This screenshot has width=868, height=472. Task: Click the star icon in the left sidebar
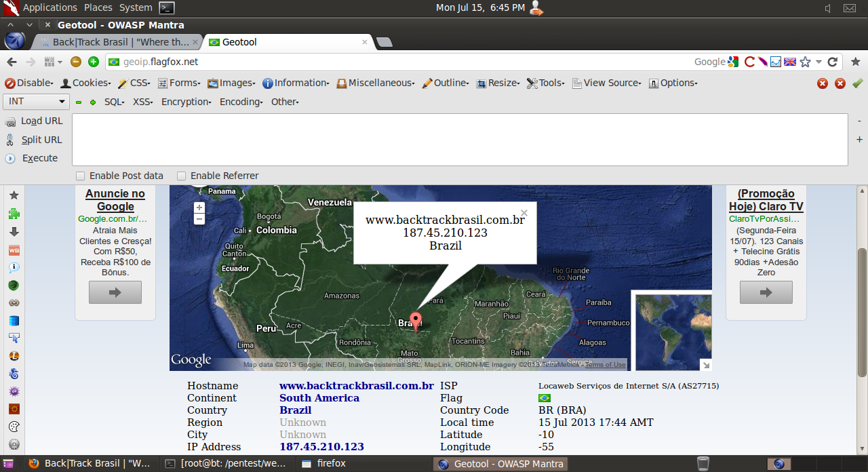pyautogui.click(x=14, y=195)
